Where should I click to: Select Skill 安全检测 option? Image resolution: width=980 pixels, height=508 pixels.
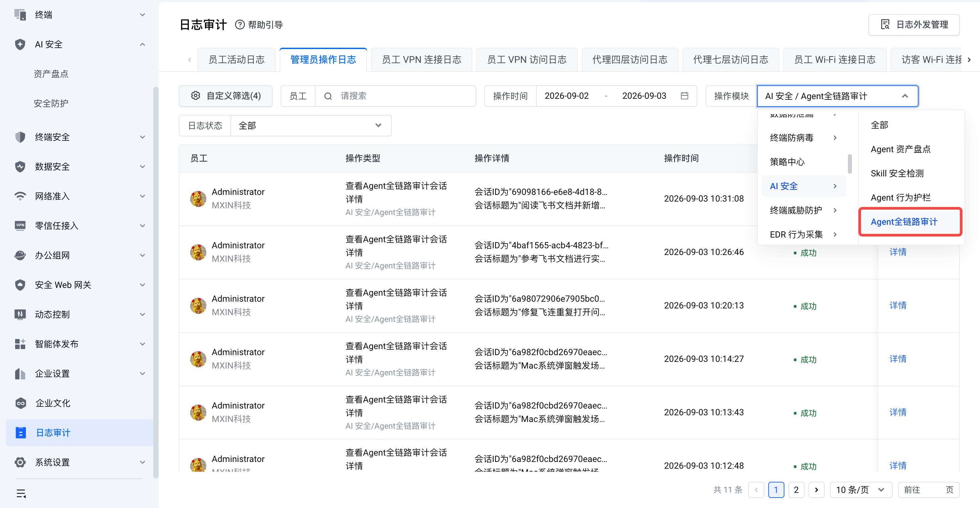coord(897,173)
